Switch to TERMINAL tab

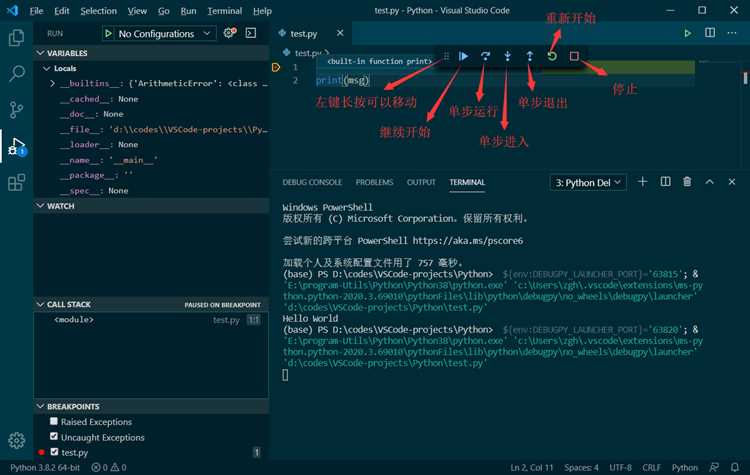[x=467, y=182]
